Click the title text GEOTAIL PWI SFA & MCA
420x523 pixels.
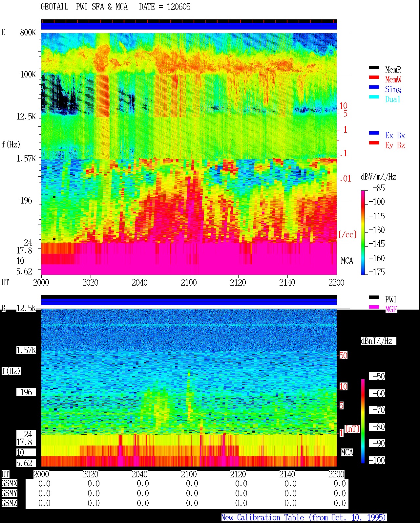click(x=84, y=7)
